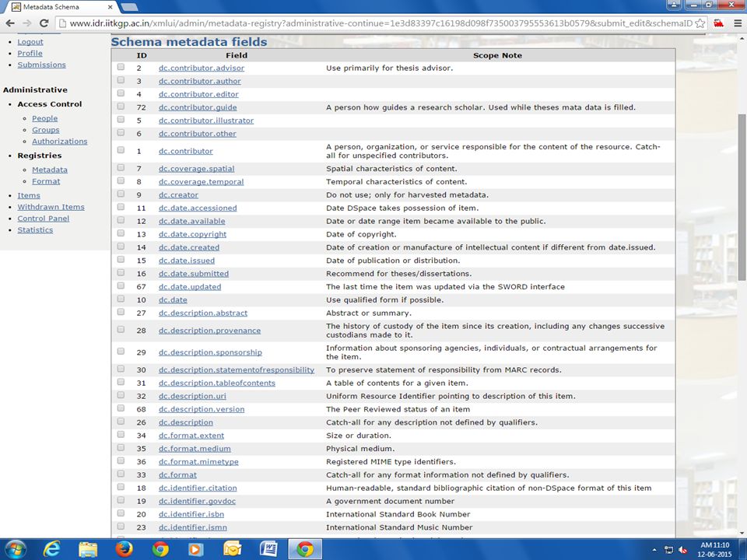This screenshot has width=747, height=560.
Task: Tick the dc.identifier.isbn checkbox
Action: tap(121, 513)
